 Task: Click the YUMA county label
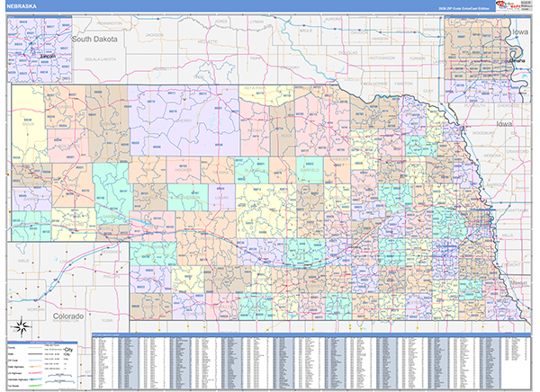coord(107,320)
